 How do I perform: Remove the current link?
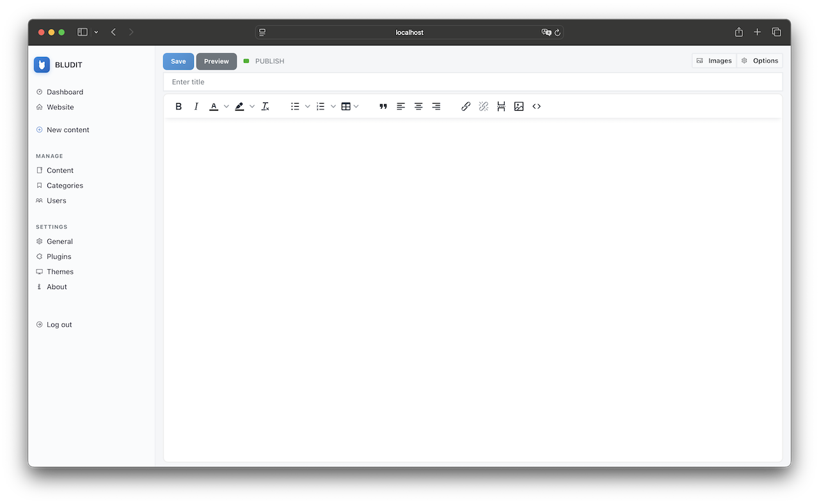pos(483,106)
